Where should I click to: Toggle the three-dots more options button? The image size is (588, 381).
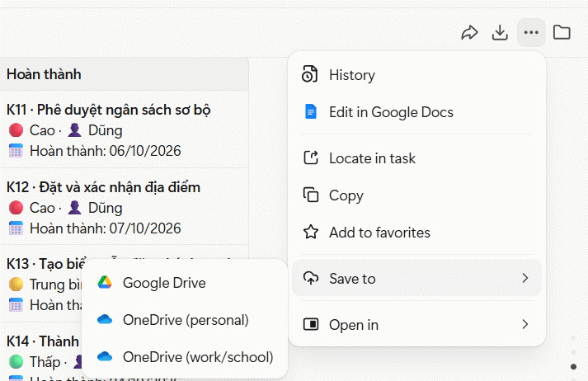531,33
